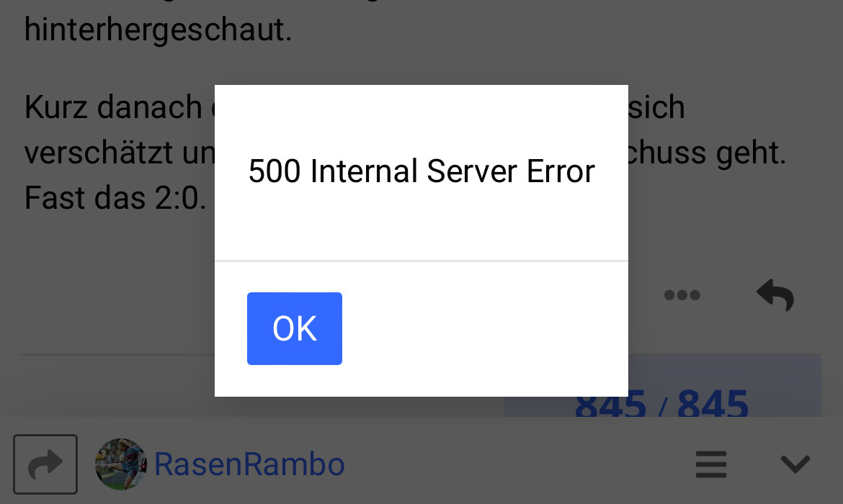Click the word verschätzt in the post
The image size is (843, 504).
point(99,153)
